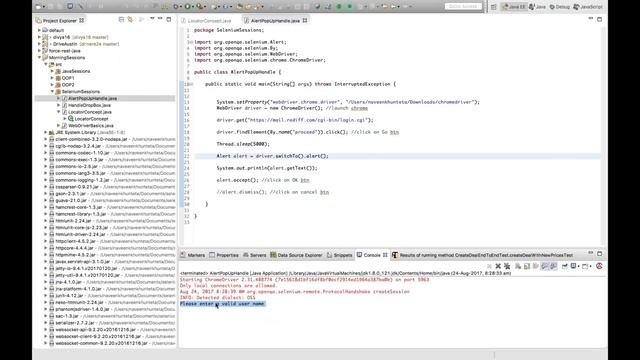Viewport: 640px width, 360px height.
Task: Switch to the Debug perspective
Action: 560,7
